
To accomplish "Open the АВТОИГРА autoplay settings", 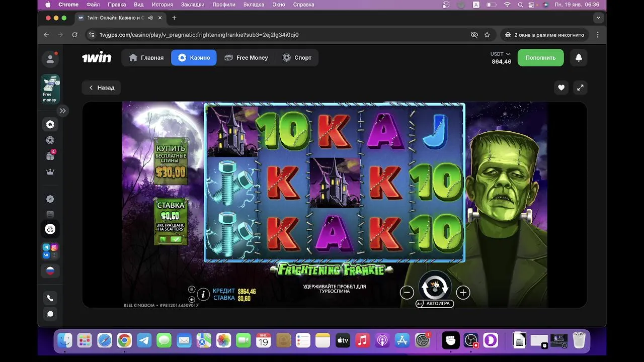I will pyautogui.click(x=435, y=304).
